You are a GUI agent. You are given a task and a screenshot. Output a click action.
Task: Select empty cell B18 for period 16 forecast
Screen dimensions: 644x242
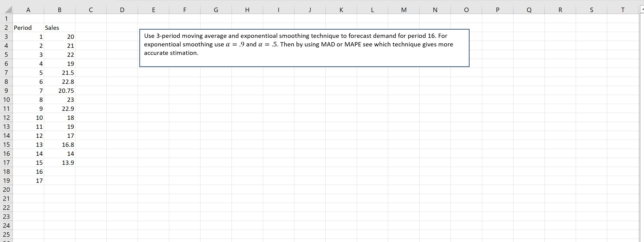pyautogui.click(x=59, y=171)
